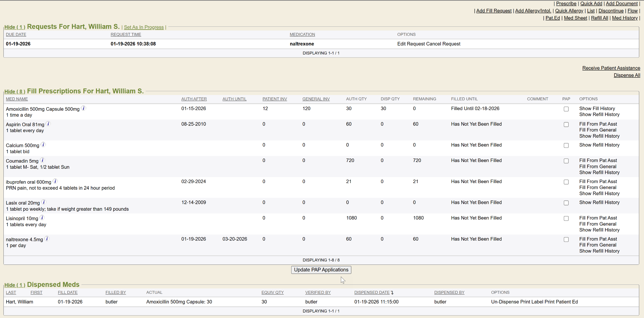This screenshot has width=644, height=318.
Task: Sort prescriptions by Med Name header
Action: 17,99
